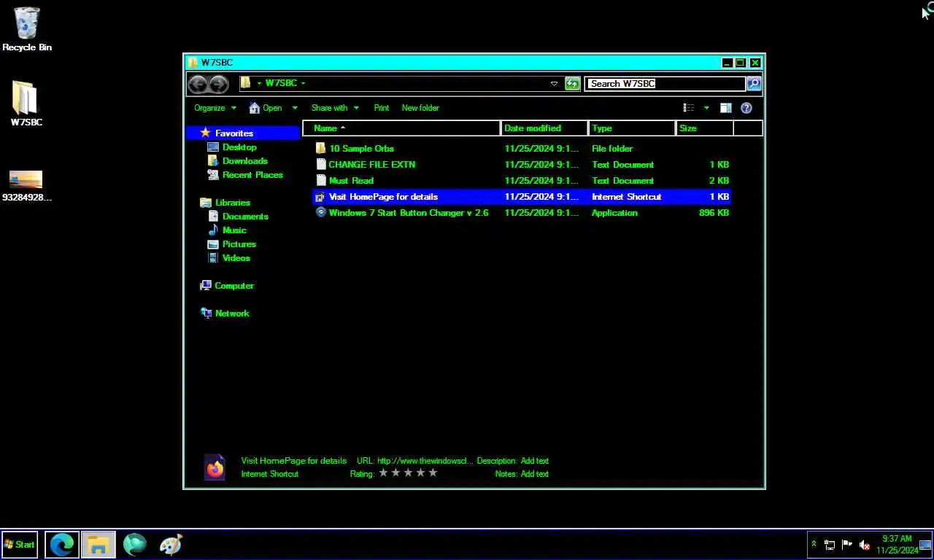
Task: Select the 93284928 image thumbnail on desktop
Action: 26,186
